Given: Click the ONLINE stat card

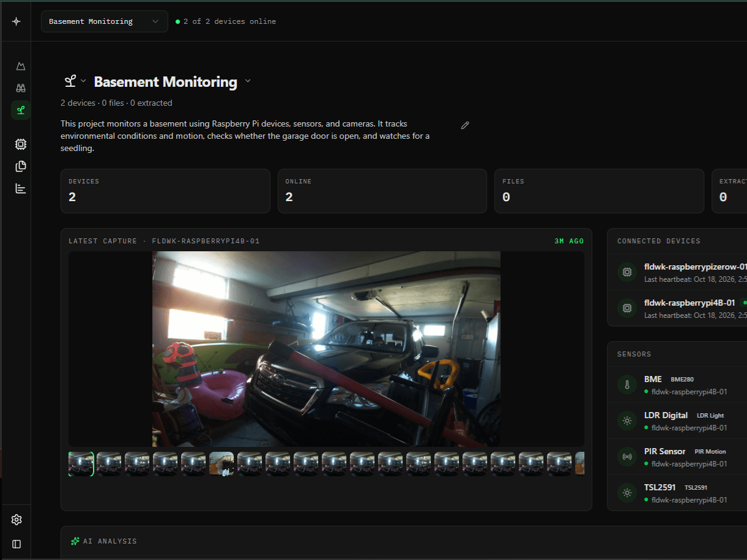Looking at the screenshot, I should [x=382, y=191].
